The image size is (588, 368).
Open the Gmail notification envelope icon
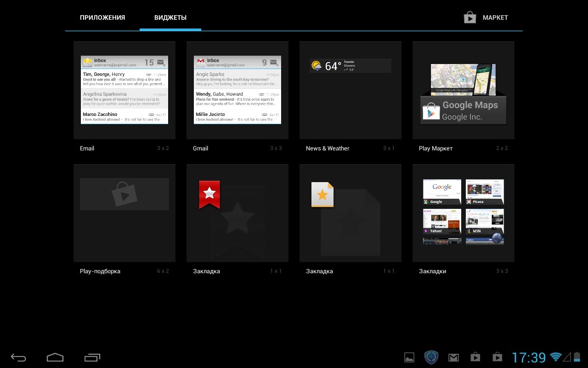pyautogui.click(x=453, y=357)
